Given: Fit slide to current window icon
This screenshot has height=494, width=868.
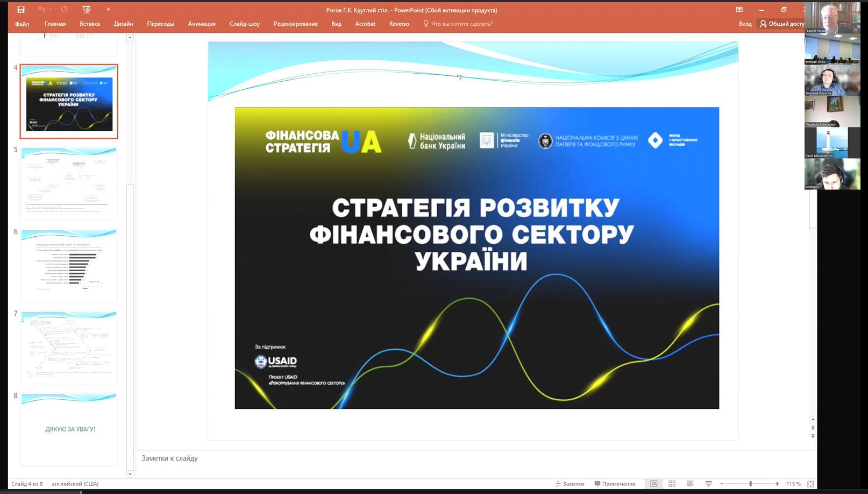Looking at the screenshot, I should pyautogui.click(x=810, y=484).
